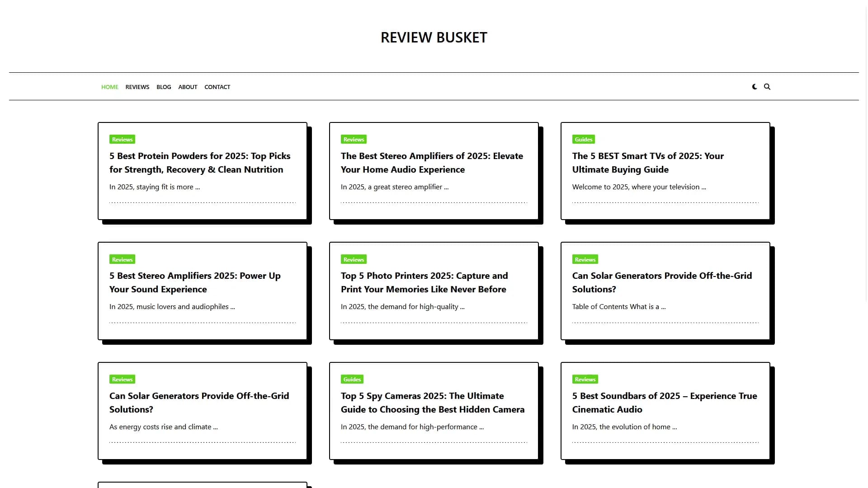Open the 5 Best Protein Powders article
This screenshot has width=868, height=488.
point(200,163)
